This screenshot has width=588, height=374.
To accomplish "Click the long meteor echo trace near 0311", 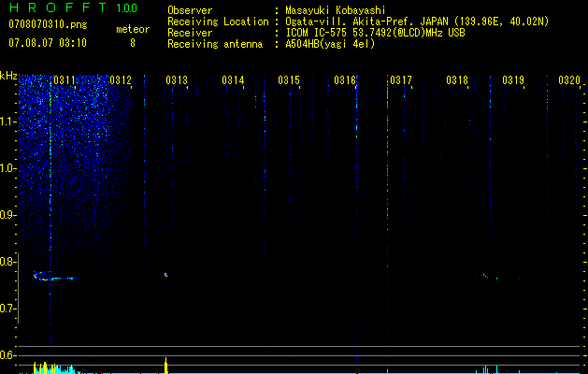I will (x=56, y=276).
